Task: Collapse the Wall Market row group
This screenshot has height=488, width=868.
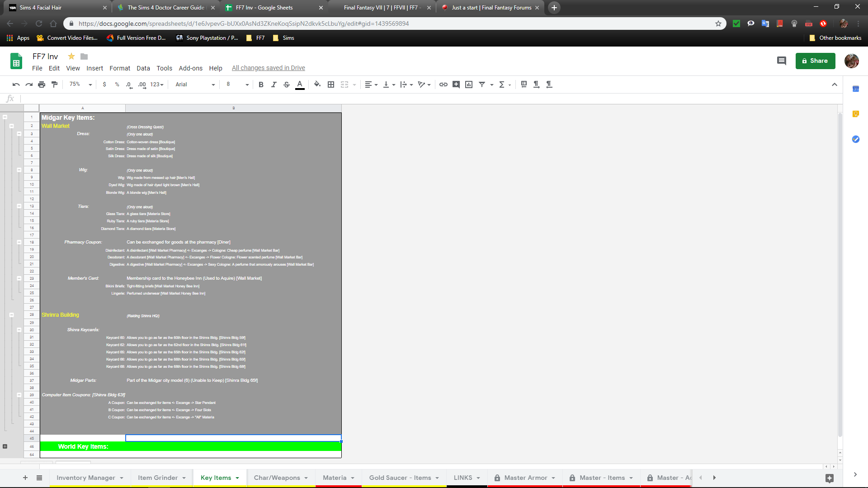Action: (12, 126)
